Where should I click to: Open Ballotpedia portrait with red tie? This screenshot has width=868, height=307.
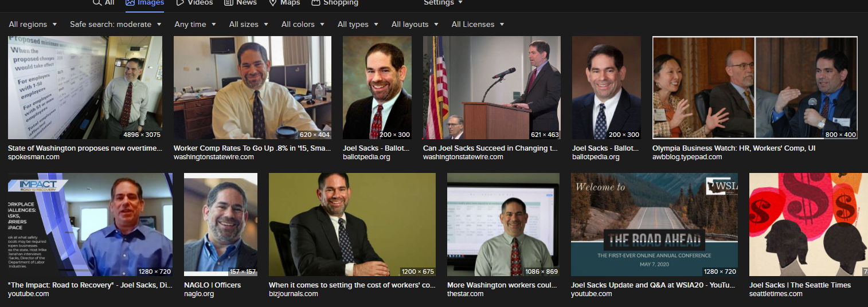[377, 88]
